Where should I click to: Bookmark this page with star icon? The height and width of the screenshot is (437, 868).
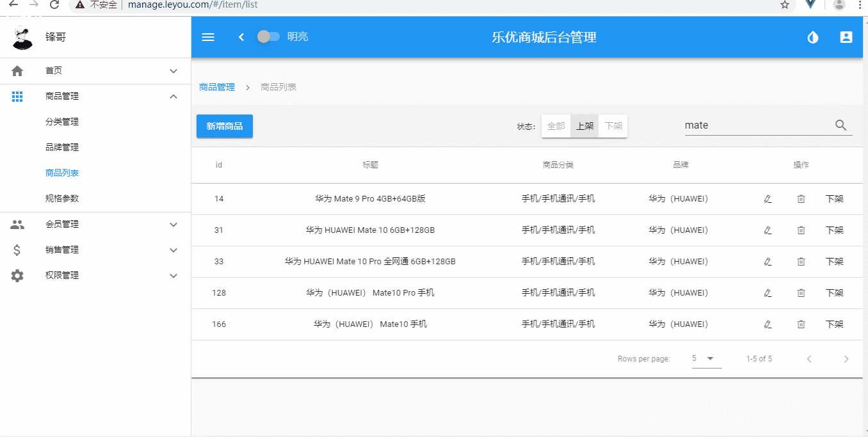(785, 4)
